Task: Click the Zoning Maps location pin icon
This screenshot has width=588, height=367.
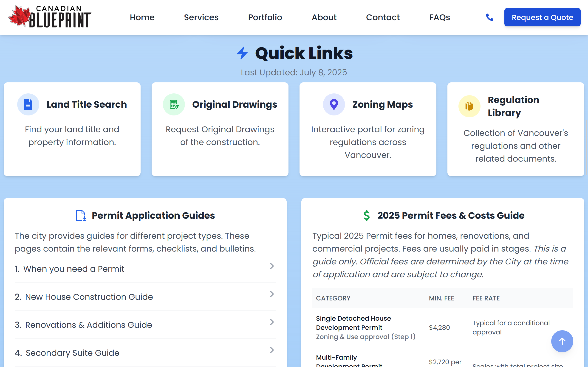Action: click(x=334, y=105)
